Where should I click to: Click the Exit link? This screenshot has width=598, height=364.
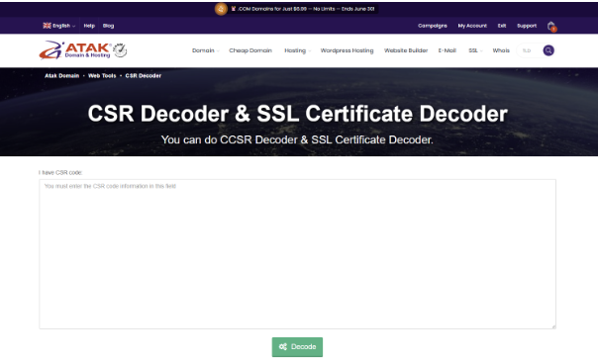point(502,26)
